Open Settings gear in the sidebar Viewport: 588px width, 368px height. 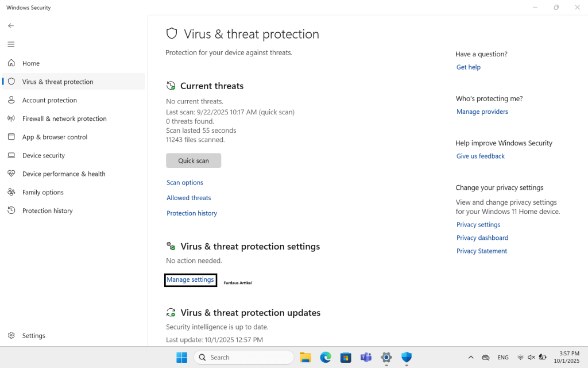point(11,335)
